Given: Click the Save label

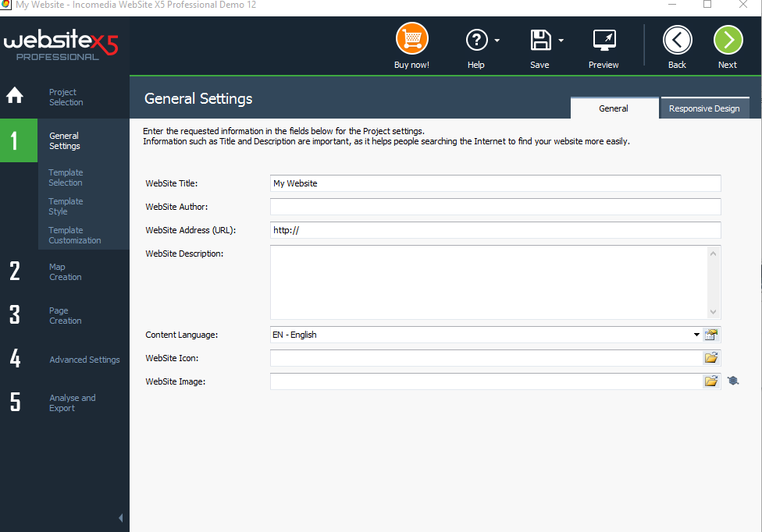Looking at the screenshot, I should 539,65.
